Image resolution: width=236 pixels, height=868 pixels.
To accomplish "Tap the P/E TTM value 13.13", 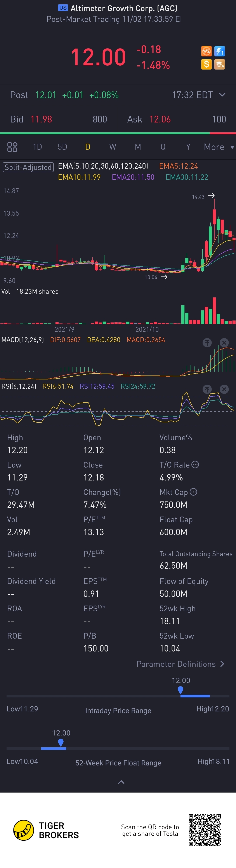I will click(94, 532).
